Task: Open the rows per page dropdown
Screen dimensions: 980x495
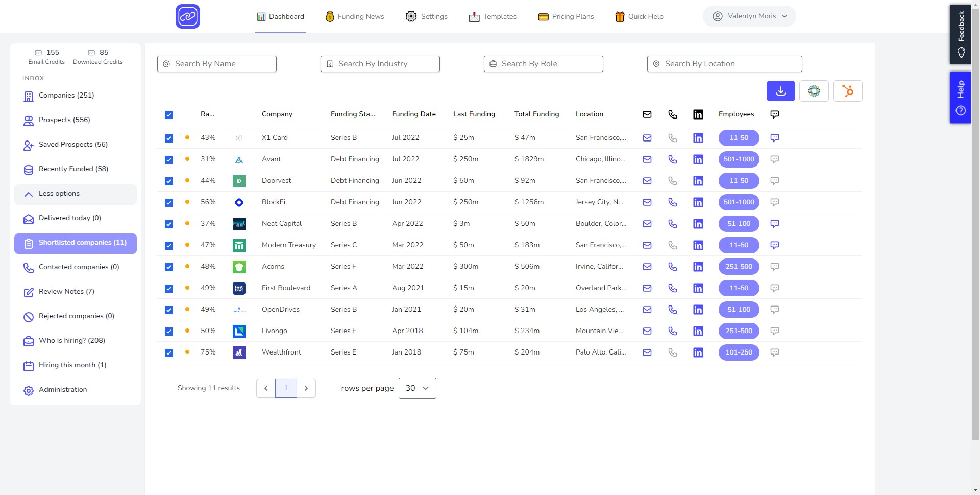Action: pos(417,388)
